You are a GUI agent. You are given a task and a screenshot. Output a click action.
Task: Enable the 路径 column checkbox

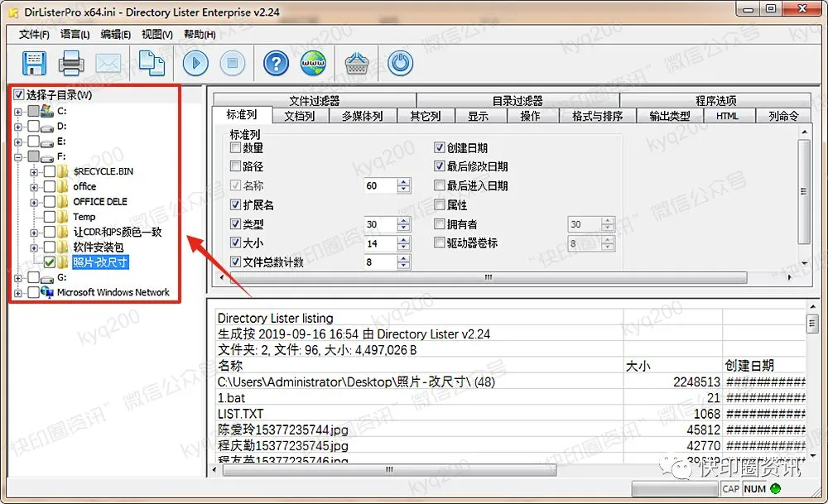point(235,166)
